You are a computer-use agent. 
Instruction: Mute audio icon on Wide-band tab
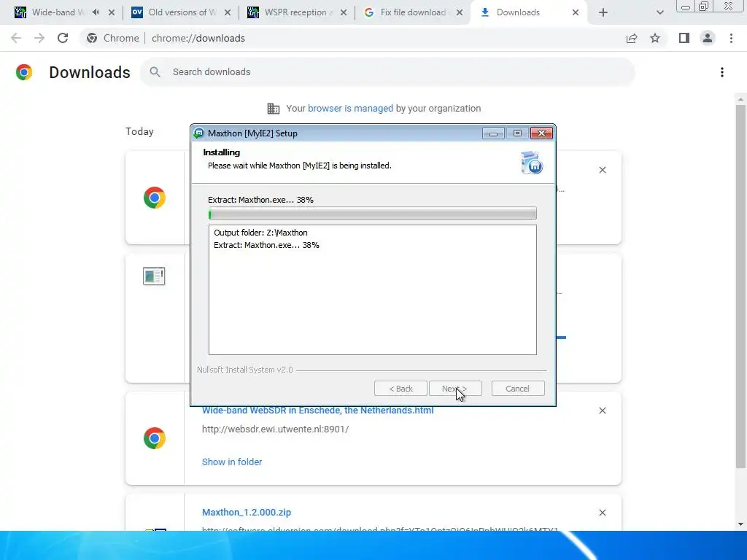pos(96,12)
